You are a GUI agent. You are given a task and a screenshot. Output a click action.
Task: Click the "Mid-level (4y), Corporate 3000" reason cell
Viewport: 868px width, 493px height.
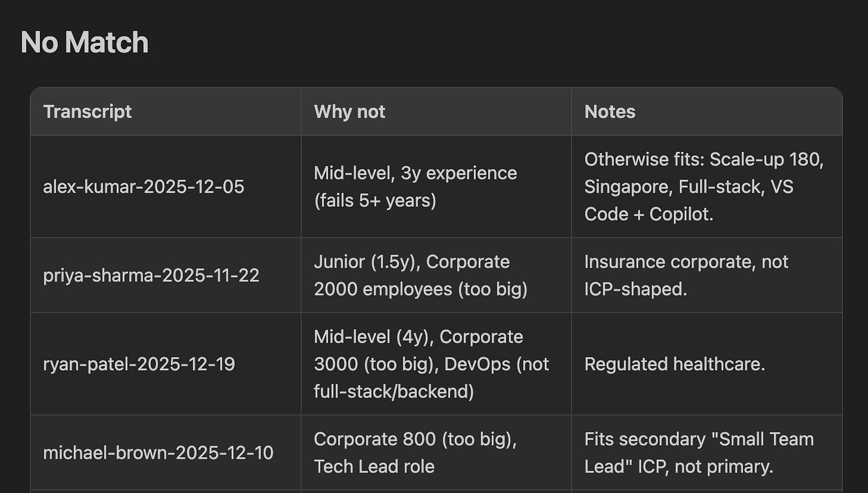436,364
